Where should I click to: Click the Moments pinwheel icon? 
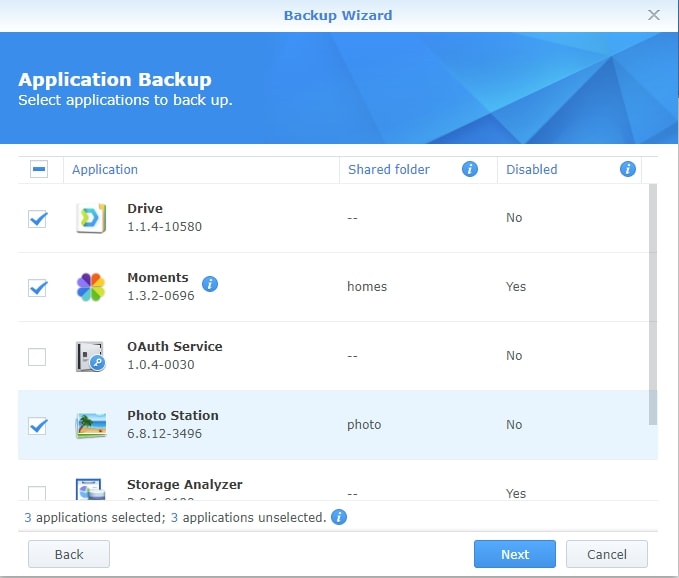[x=91, y=287]
